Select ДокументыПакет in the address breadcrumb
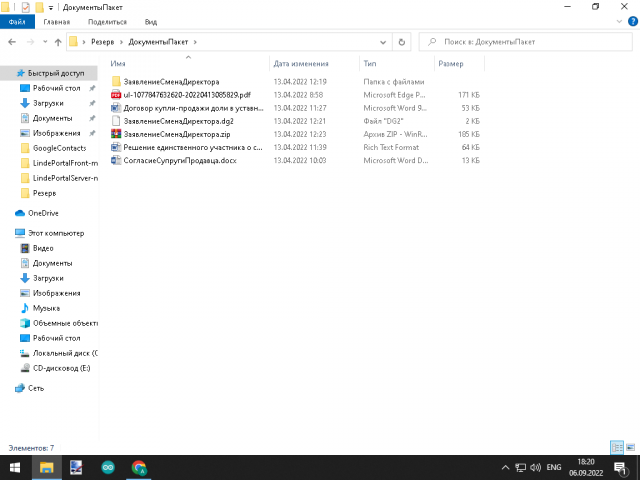This screenshot has height=480, width=640. pos(158,42)
